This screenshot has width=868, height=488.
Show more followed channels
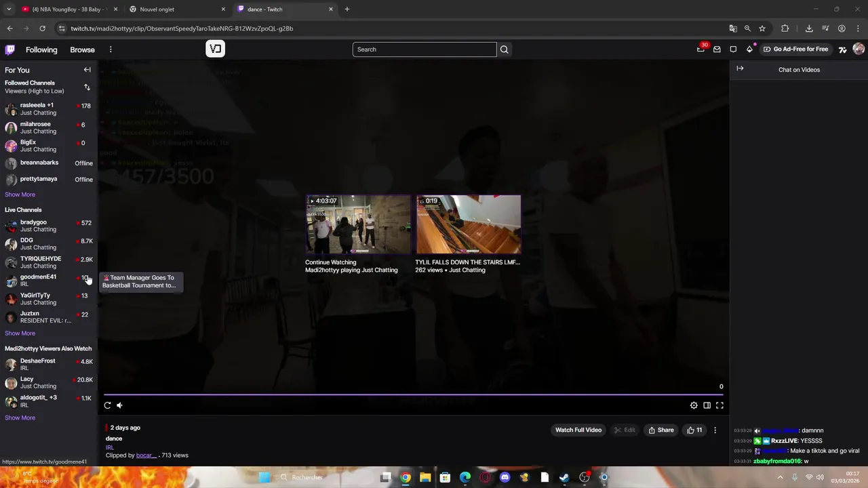point(20,195)
